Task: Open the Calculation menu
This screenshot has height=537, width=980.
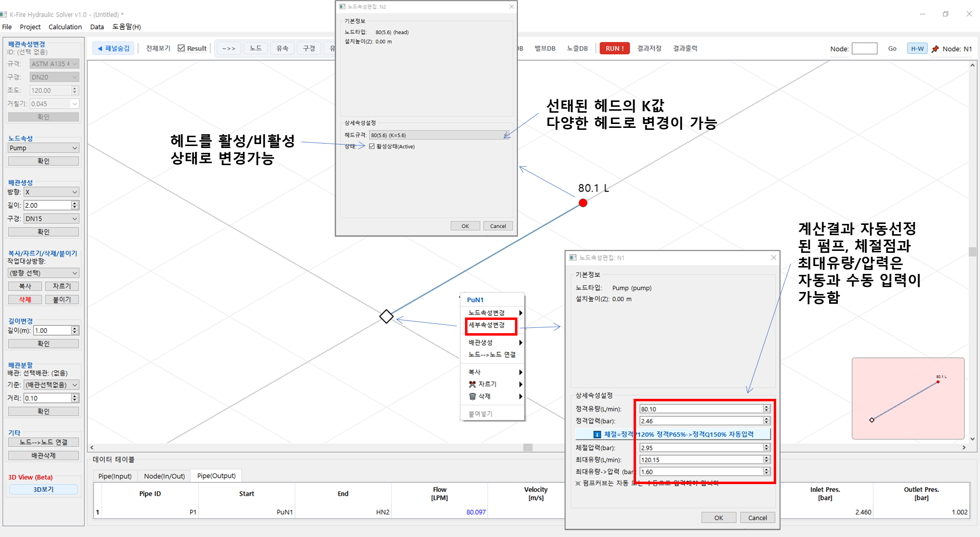Action: [65, 27]
